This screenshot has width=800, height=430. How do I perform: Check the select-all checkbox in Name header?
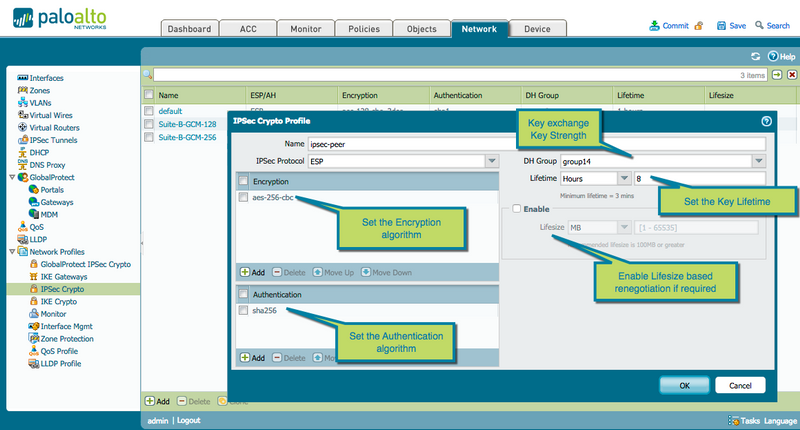pos(148,94)
